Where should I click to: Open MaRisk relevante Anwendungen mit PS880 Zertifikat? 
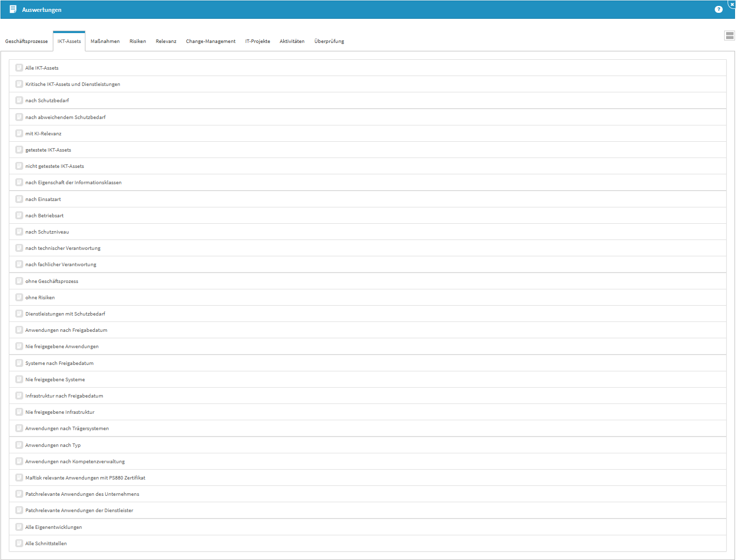tap(85, 478)
